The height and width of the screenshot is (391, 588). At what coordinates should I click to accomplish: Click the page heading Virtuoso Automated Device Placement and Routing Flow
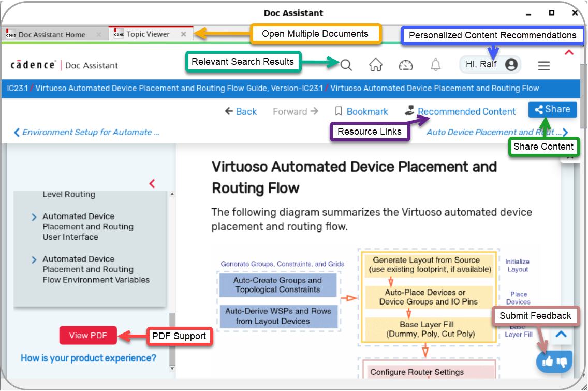tap(354, 178)
